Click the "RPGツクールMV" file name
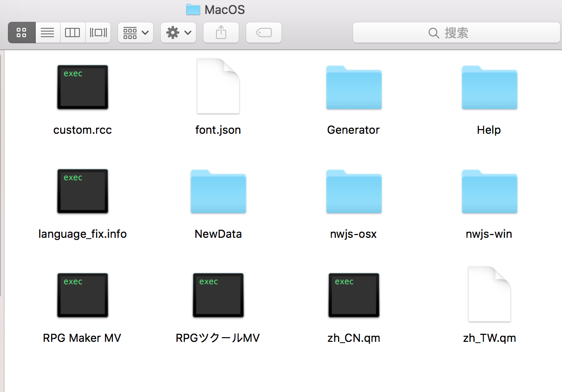 coord(218,338)
